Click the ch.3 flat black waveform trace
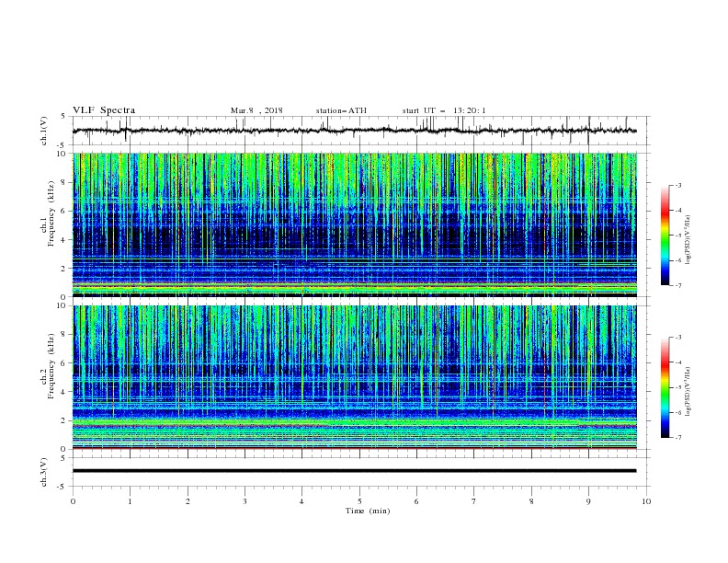 pyautogui.click(x=354, y=471)
